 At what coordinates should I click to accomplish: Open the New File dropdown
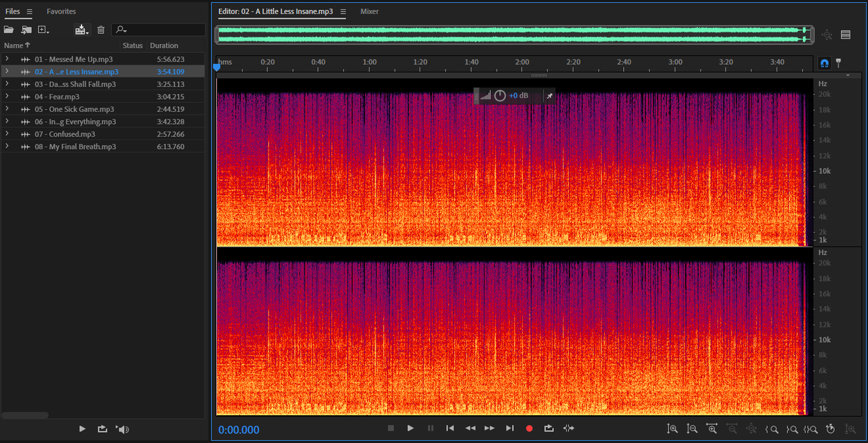[x=43, y=30]
